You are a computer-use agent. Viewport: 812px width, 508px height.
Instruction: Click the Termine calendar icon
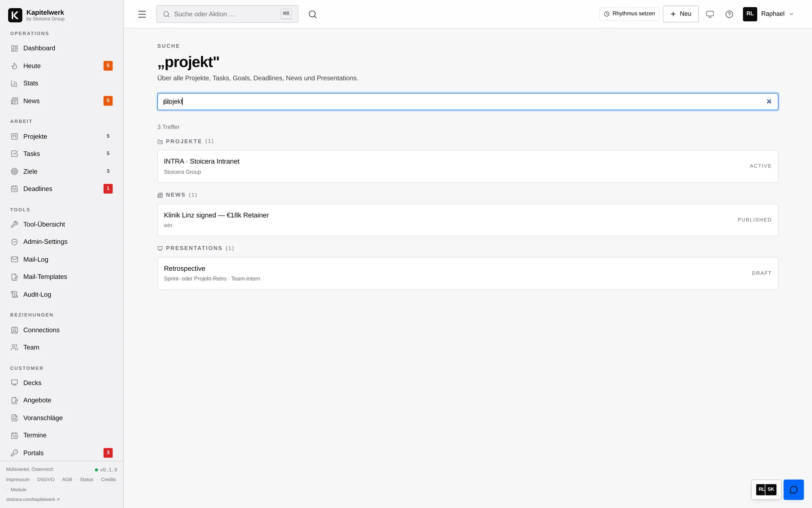[15, 436]
